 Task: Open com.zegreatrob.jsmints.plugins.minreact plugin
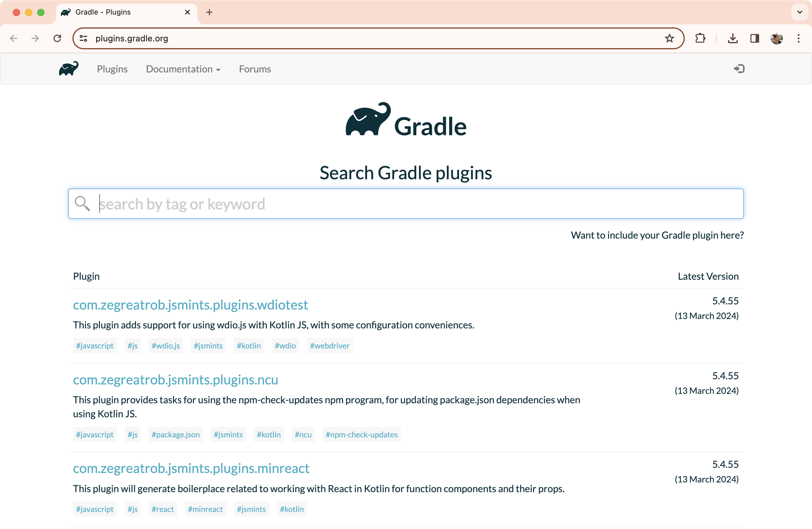pos(191,468)
